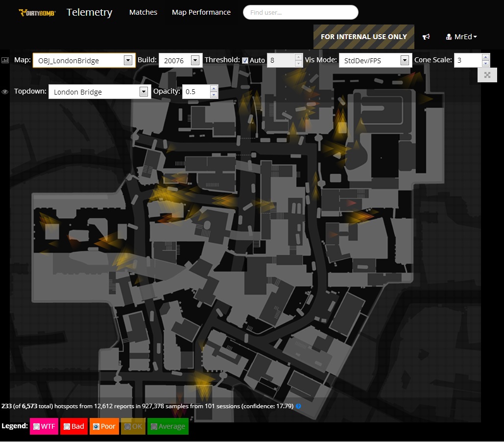Open the MrEd user menu
This screenshot has height=442, width=504.
click(461, 37)
